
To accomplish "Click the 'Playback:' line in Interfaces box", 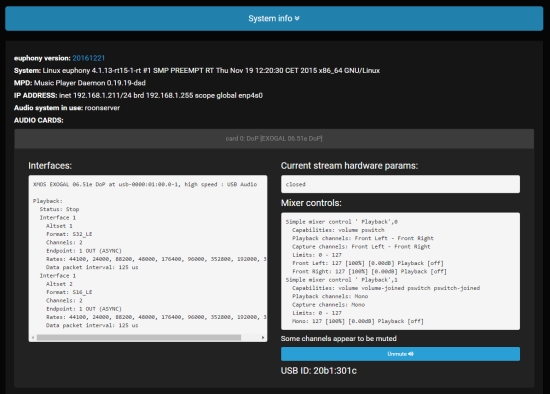I will point(48,201).
